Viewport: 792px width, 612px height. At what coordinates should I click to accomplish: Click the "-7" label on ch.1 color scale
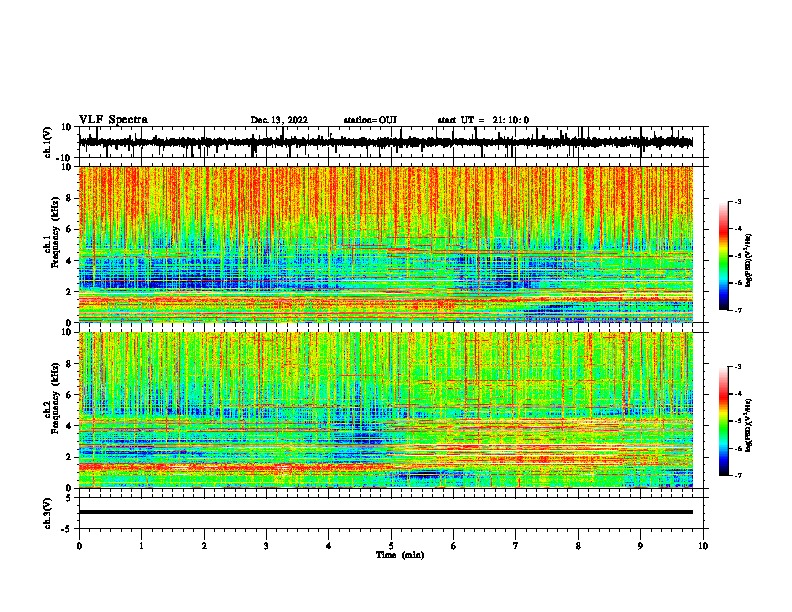tap(737, 310)
